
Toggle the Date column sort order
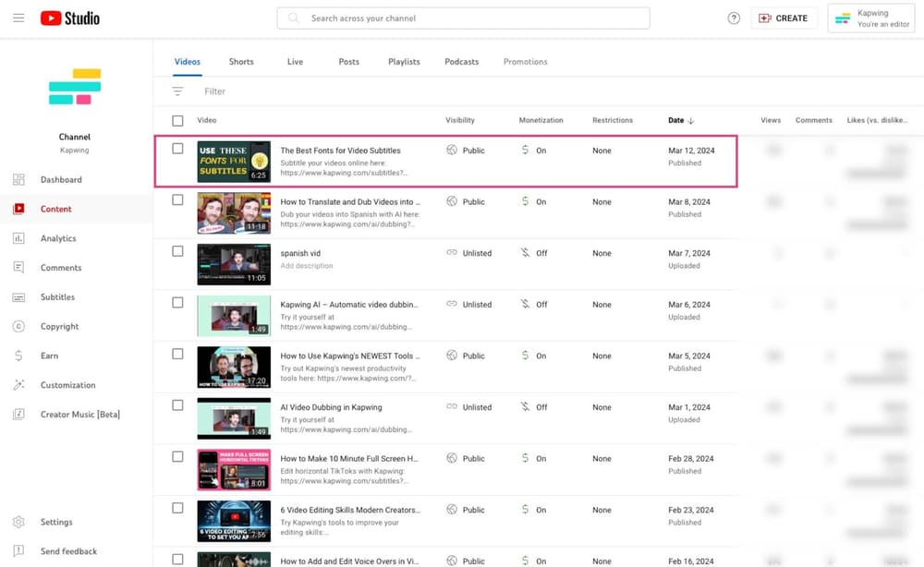[x=681, y=120]
